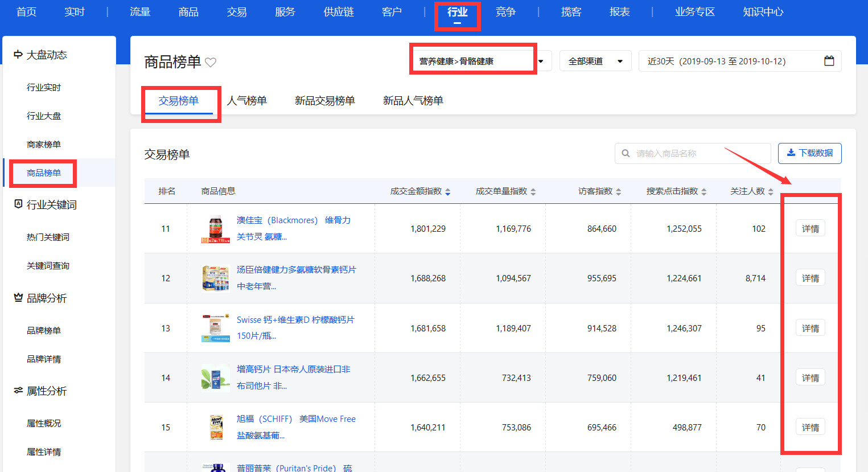
Task: Open the Swisse 钙+维生素D product link
Action: pyautogui.click(x=295, y=328)
